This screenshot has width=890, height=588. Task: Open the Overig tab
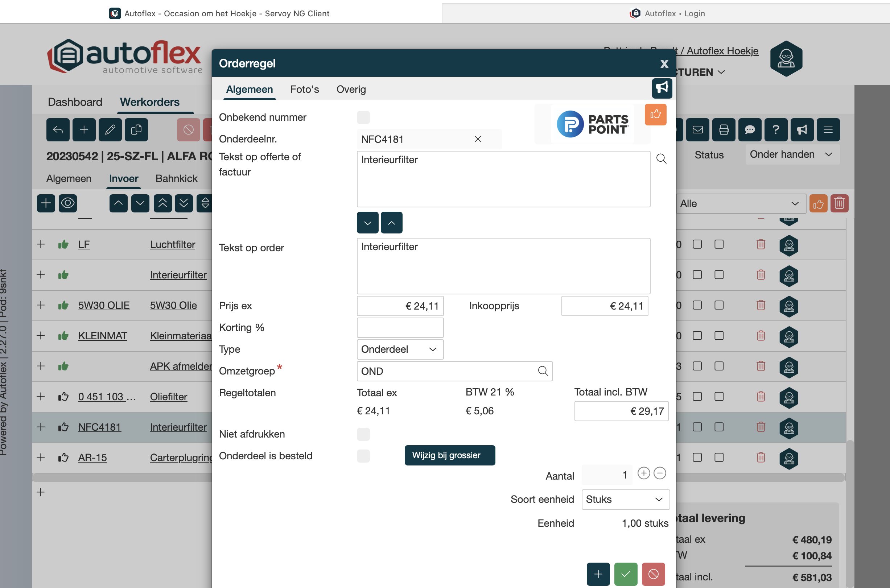pyautogui.click(x=351, y=89)
